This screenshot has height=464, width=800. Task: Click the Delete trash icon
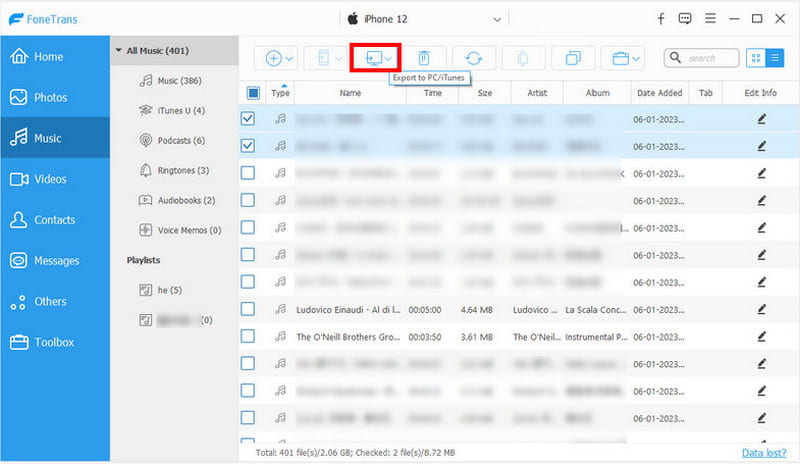[x=423, y=58]
